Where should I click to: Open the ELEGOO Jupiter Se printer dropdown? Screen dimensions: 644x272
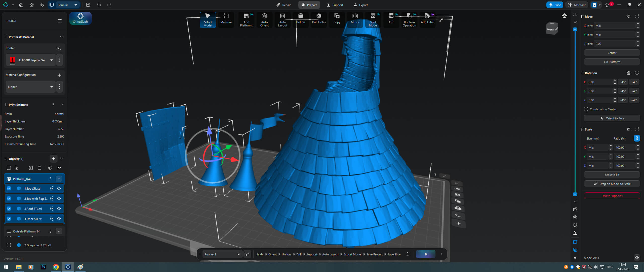30,60
